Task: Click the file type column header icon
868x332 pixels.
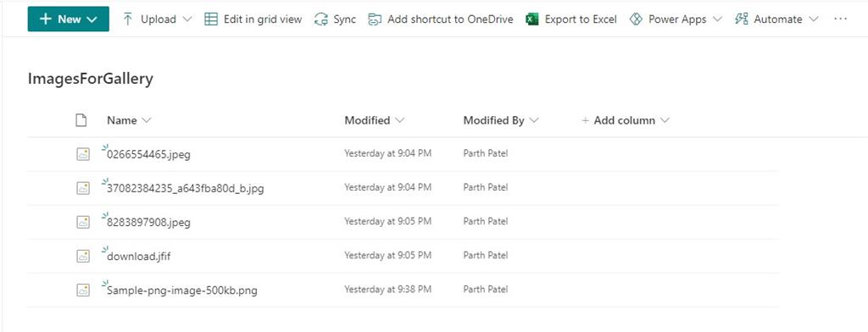Action: pyautogui.click(x=81, y=120)
